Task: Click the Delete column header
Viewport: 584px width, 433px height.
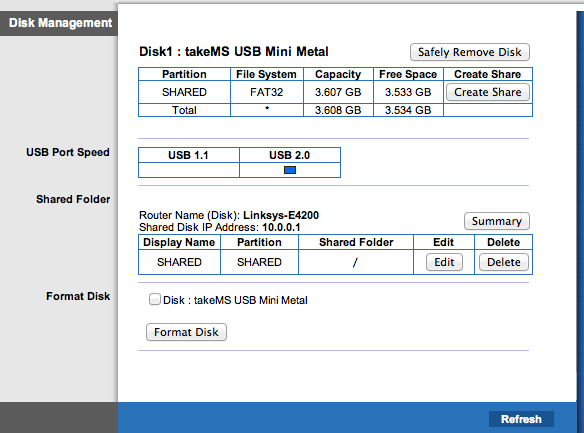Action: [x=504, y=242]
